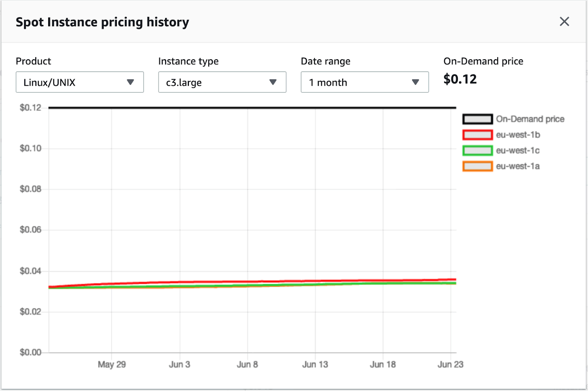Click the green eu-west-1c legend swatch
588x391 pixels.
click(x=477, y=150)
